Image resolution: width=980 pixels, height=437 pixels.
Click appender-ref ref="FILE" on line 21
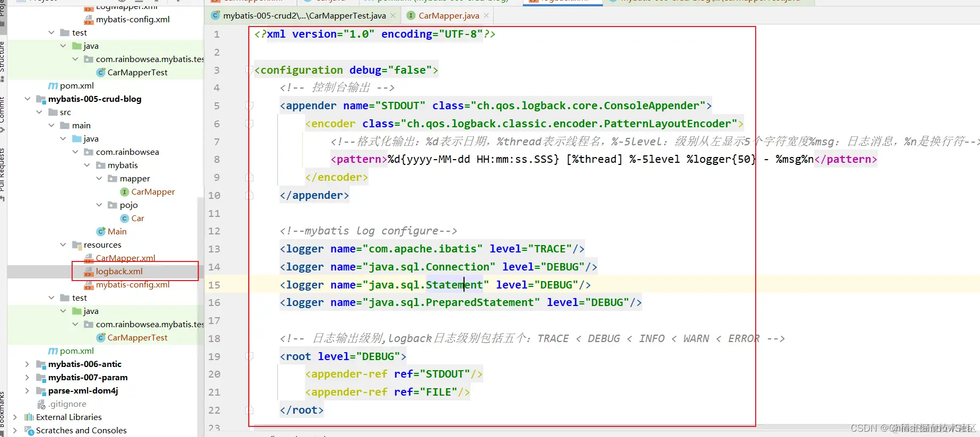coord(388,392)
